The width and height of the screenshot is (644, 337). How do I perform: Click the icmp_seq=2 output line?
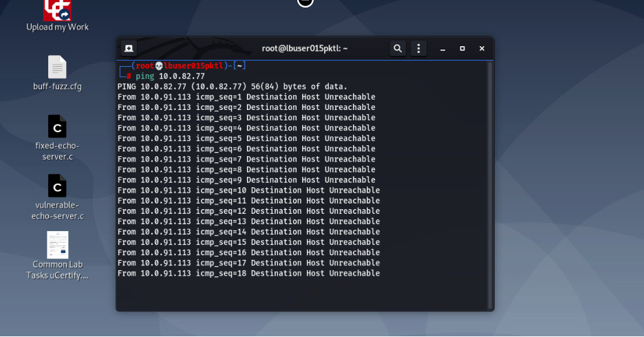[x=246, y=107]
